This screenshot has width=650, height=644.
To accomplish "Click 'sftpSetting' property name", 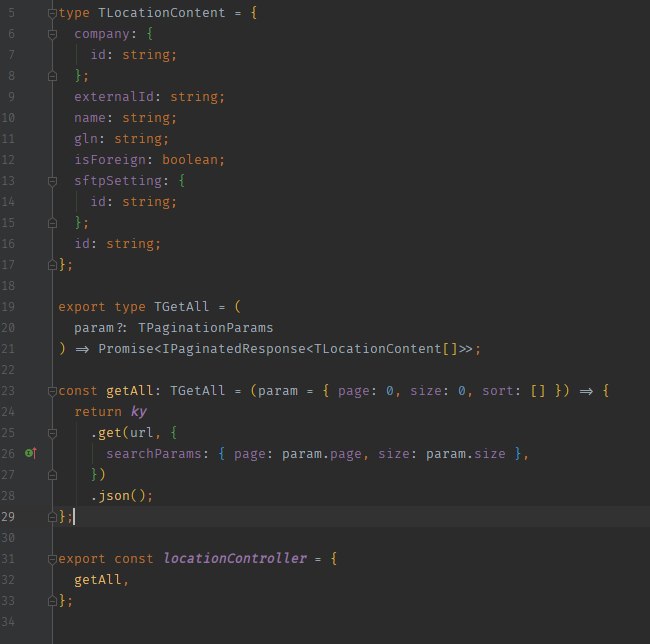I will click(118, 181).
